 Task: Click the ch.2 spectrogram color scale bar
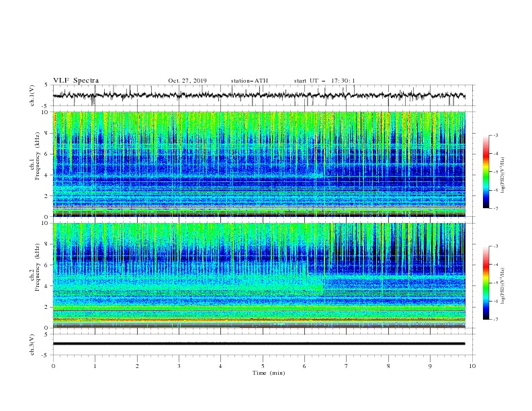coord(486,283)
